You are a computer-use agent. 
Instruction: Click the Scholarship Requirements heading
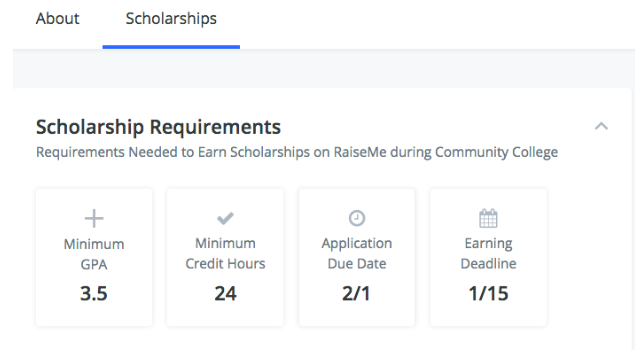pyautogui.click(x=158, y=127)
